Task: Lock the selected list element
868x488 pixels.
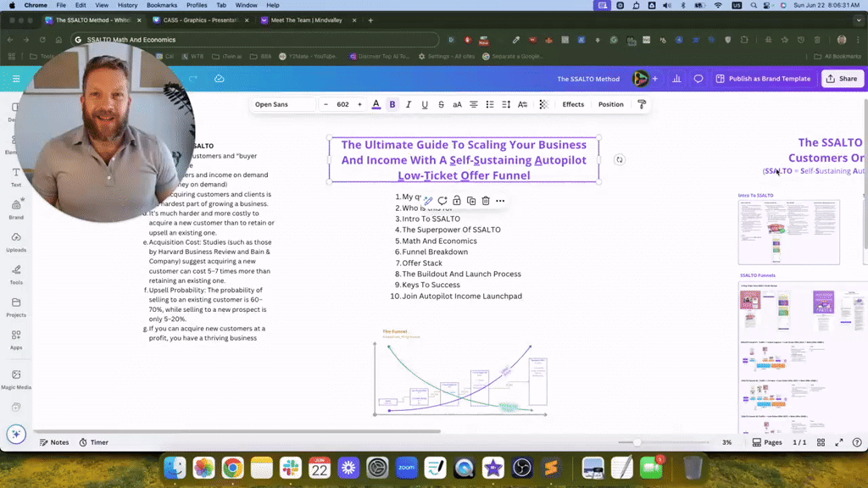Action: pyautogui.click(x=456, y=201)
